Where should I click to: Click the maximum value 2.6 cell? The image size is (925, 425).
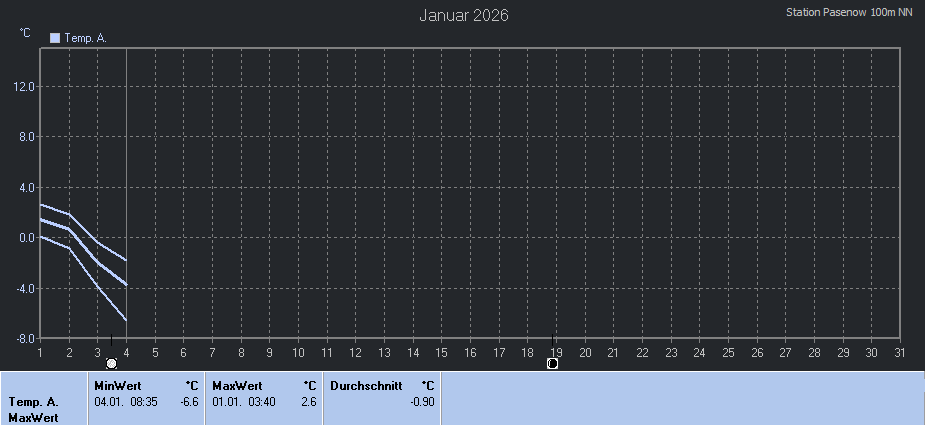[x=308, y=401]
